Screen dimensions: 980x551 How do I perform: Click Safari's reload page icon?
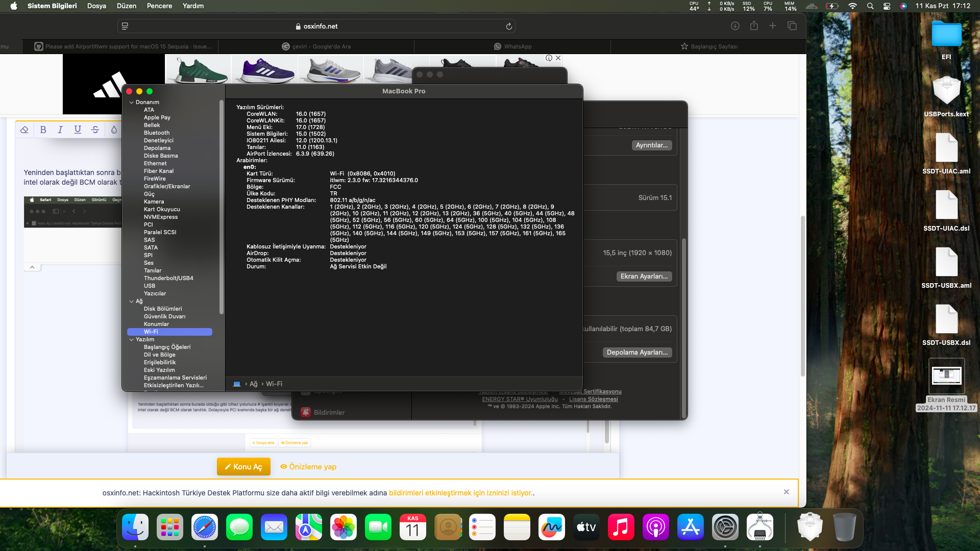[x=509, y=26]
